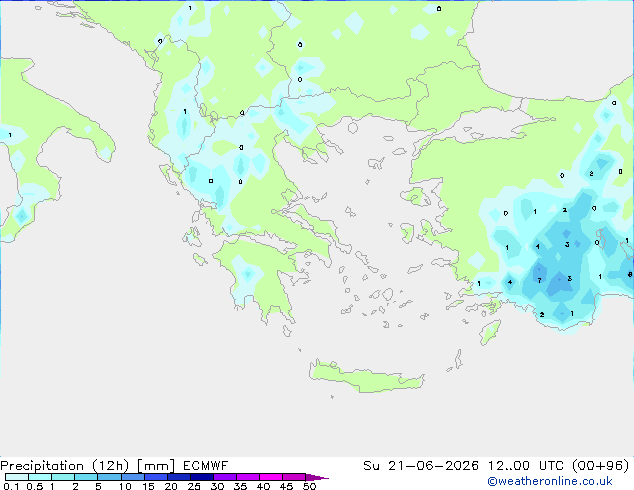The height and width of the screenshot is (490, 634).
Task: Pick the 10–15 mm legend color swatch
Action: [x=132, y=477]
